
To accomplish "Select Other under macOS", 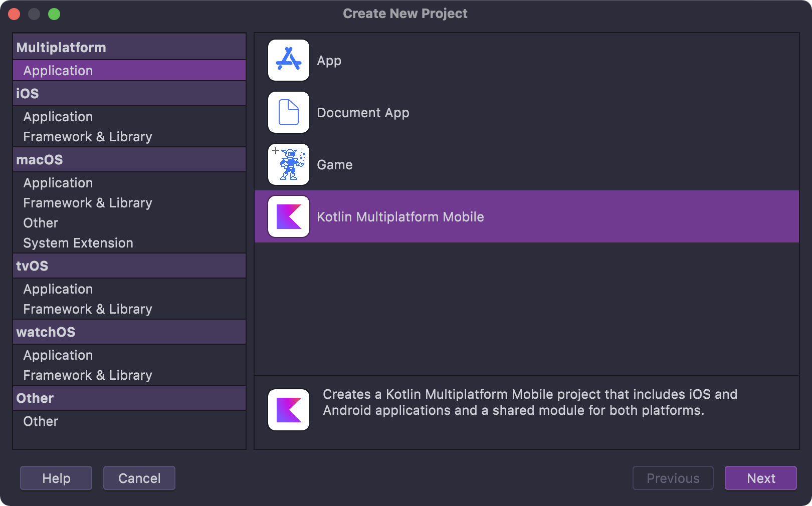I will click(129, 223).
